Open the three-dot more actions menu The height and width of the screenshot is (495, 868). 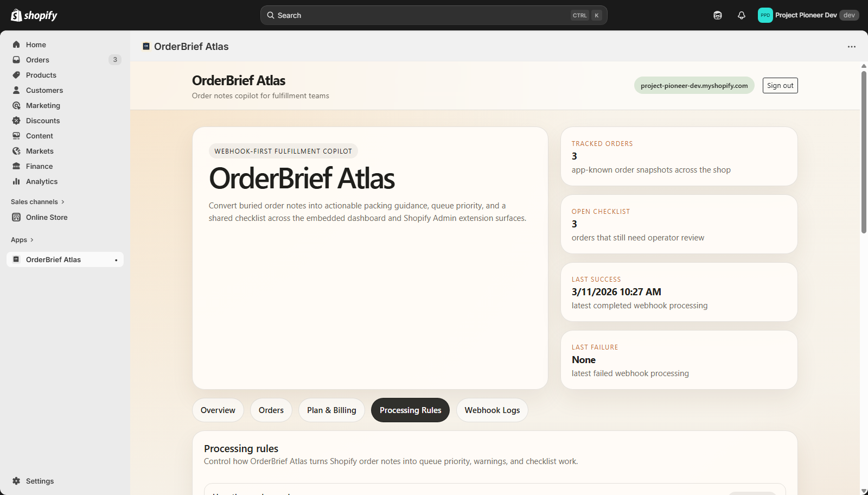tap(852, 47)
